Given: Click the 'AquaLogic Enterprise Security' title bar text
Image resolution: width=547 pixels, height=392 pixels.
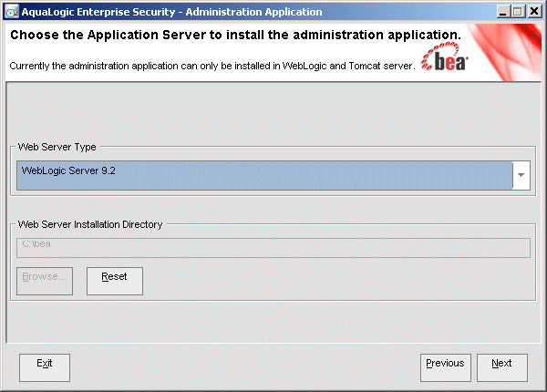Looking at the screenshot, I should point(171,12).
